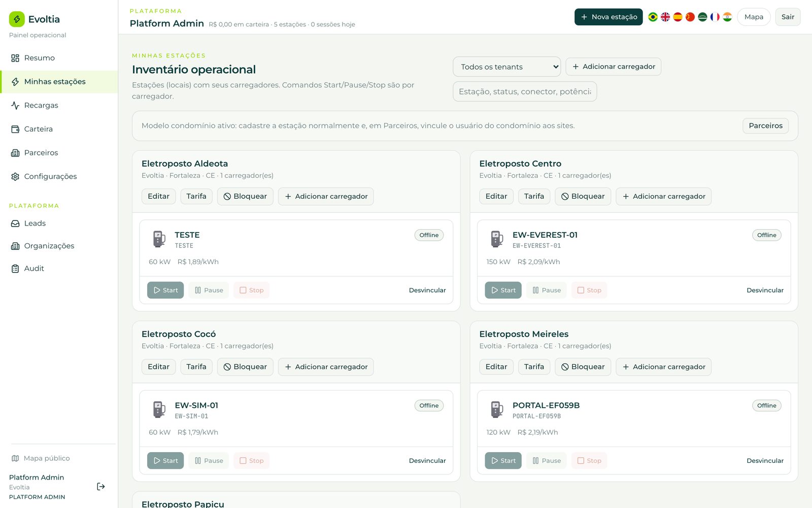Click the Offline badge on TESTE
812x508 pixels.
[429, 235]
